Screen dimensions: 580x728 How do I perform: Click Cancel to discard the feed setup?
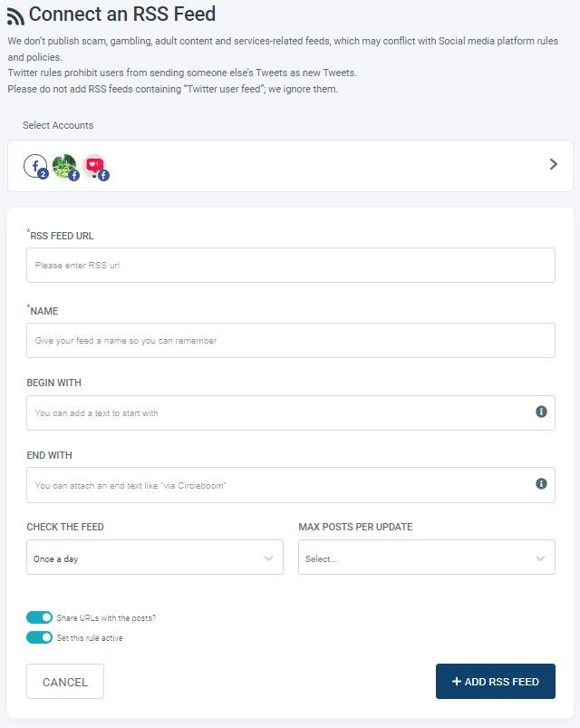coord(64,681)
